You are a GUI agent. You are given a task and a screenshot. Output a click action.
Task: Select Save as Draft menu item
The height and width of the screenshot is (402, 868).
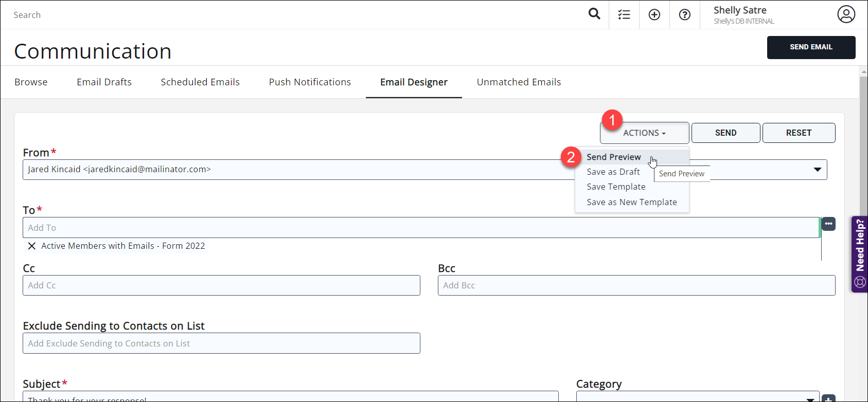(613, 172)
